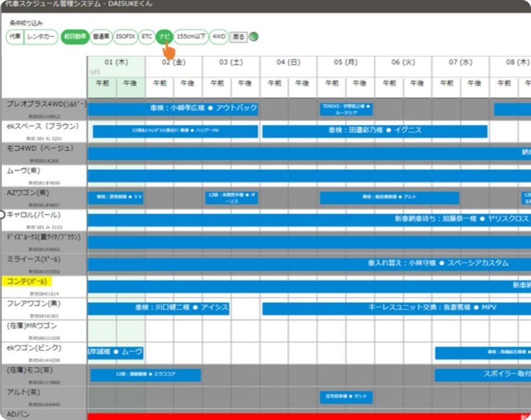Open the XV booking on AZワゴン row

(x=116, y=198)
